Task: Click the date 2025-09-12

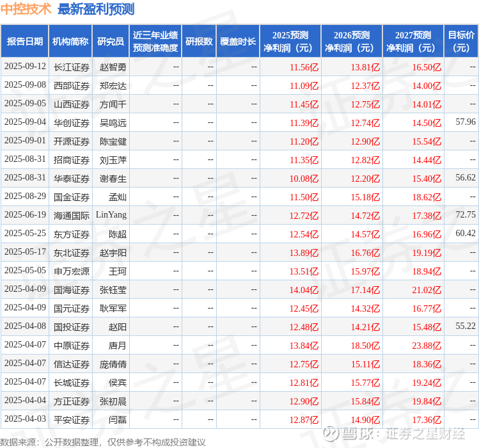Action: pyautogui.click(x=25, y=67)
